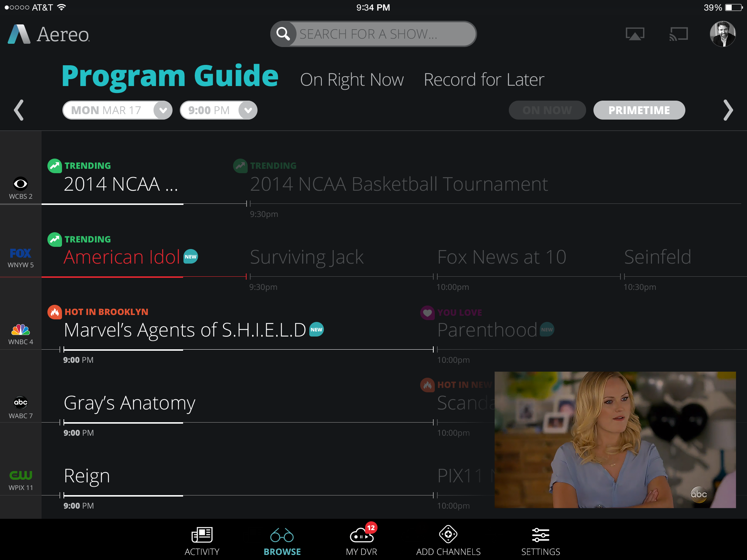Select the WCBS 2 channel logo
This screenshot has width=747, height=560.
click(x=20, y=184)
